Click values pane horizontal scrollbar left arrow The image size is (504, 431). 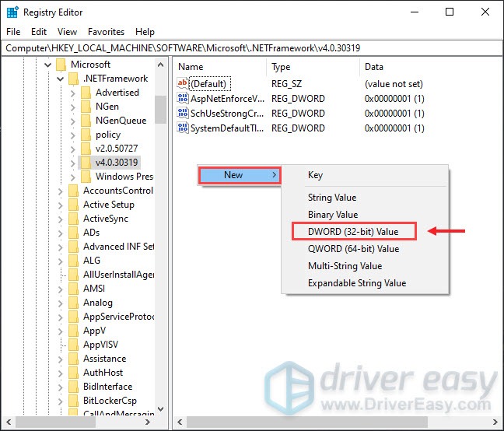[x=180, y=422]
